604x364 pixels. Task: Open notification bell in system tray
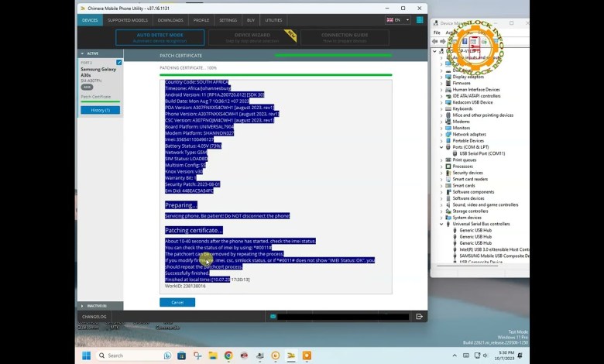tap(520, 355)
